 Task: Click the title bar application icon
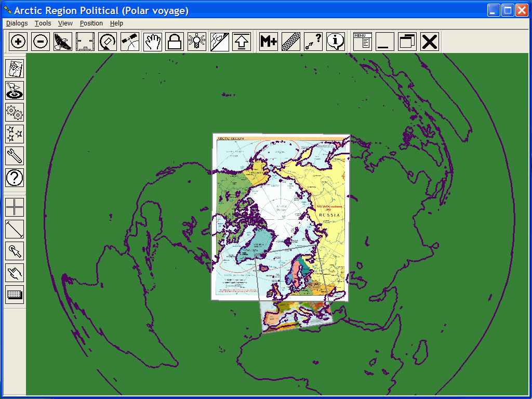[7, 10]
